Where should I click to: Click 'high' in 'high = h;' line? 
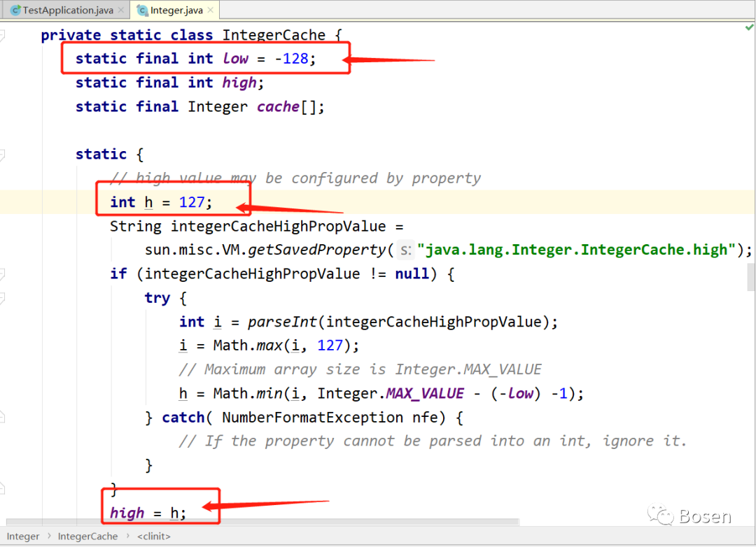coord(127,513)
